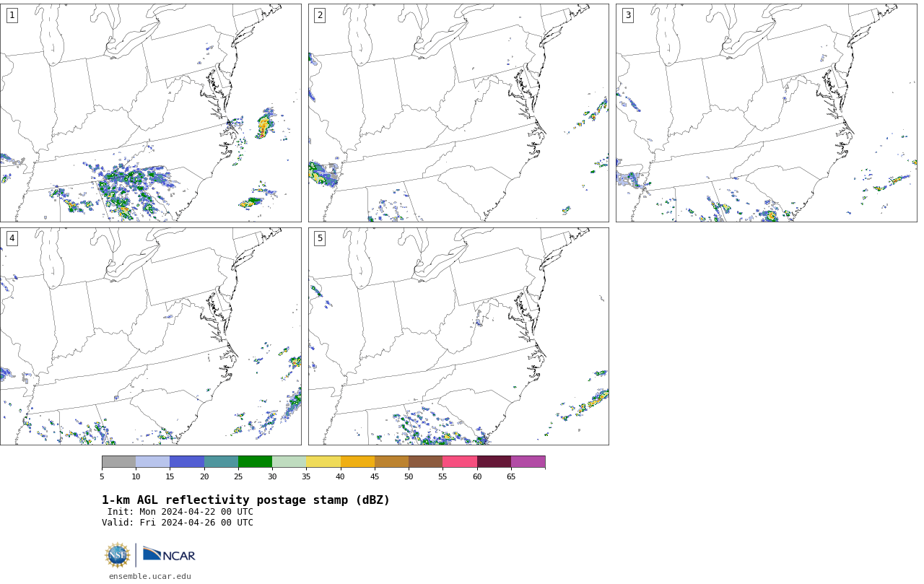Click the teal 20-25 dBZ swatch

click(221, 462)
